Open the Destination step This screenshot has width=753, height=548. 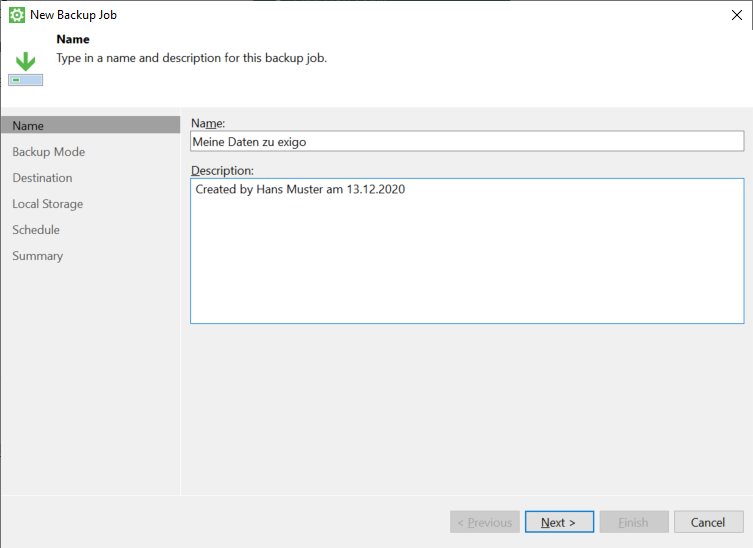(x=42, y=178)
